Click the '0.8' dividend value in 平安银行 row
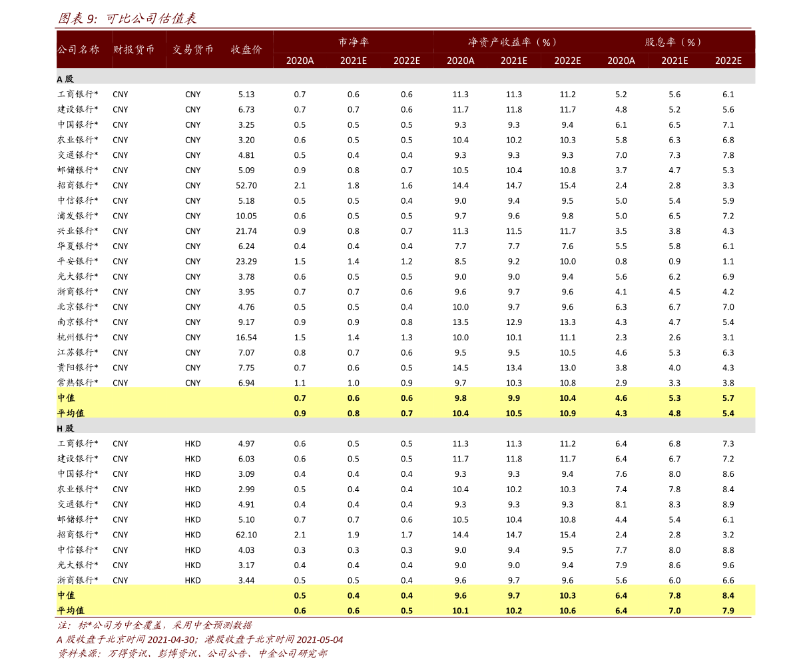Screen dimensions: 793x672 coord(621,262)
